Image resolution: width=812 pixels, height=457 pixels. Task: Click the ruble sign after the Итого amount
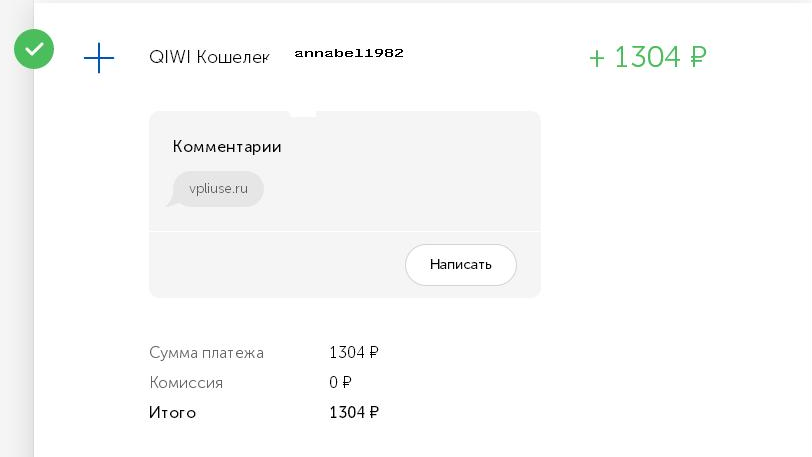point(374,412)
